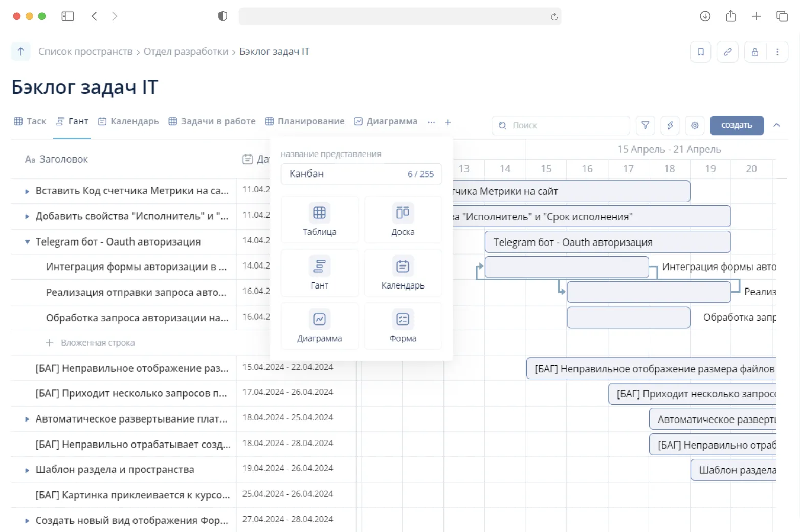Open the filter icon next to search
800x532 pixels.
click(x=646, y=125)
